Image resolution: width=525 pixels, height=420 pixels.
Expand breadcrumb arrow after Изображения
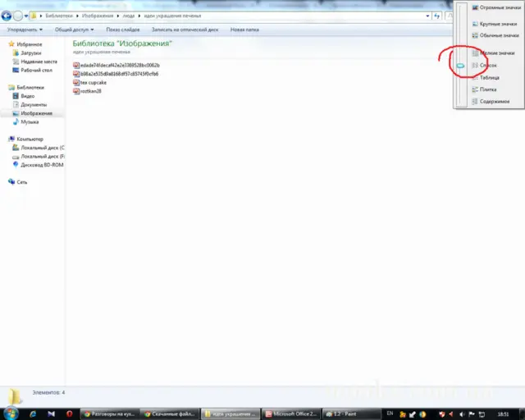point(118,16)
